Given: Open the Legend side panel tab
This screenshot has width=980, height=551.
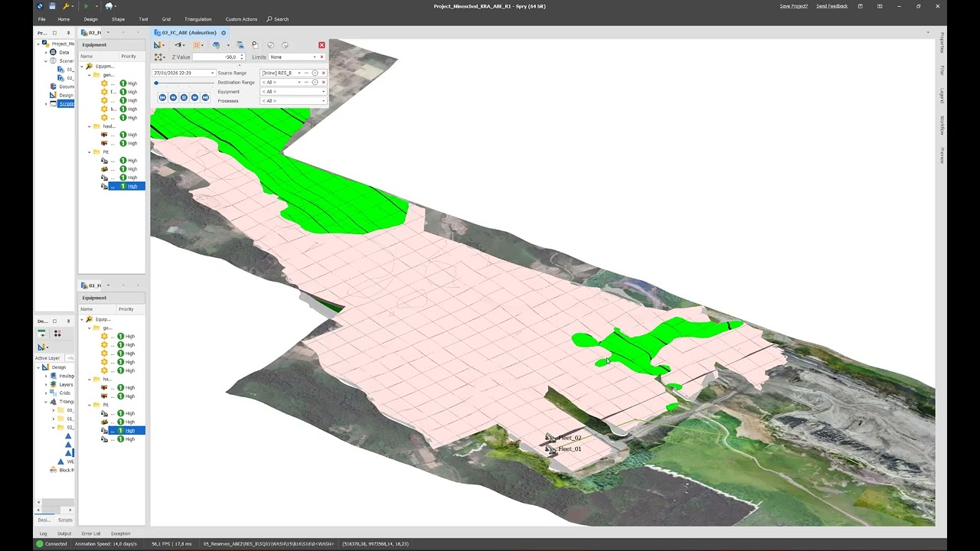Looking at the screenshot, I should tap(942, 96).
